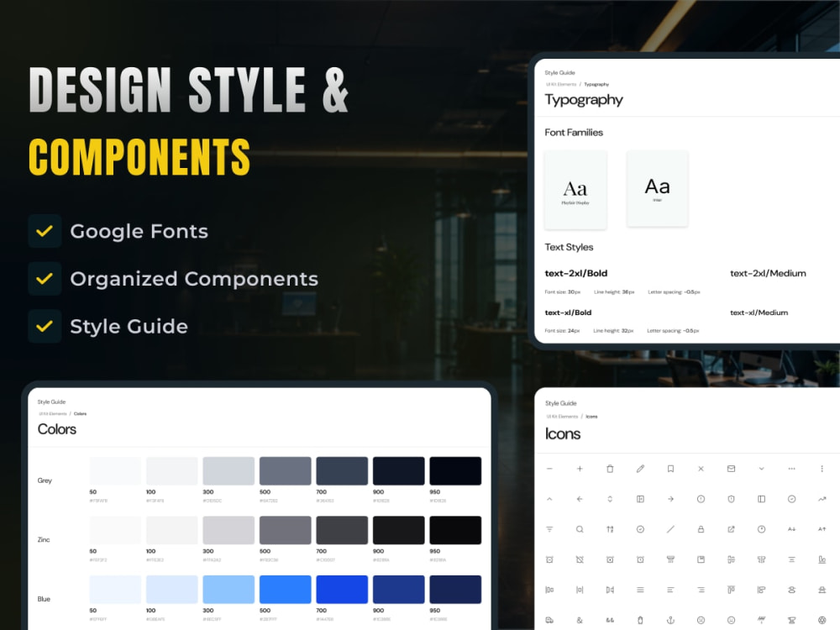Click the X close icon in Icons grid
This screenshot has height=630, width=840.
point(701,469)
